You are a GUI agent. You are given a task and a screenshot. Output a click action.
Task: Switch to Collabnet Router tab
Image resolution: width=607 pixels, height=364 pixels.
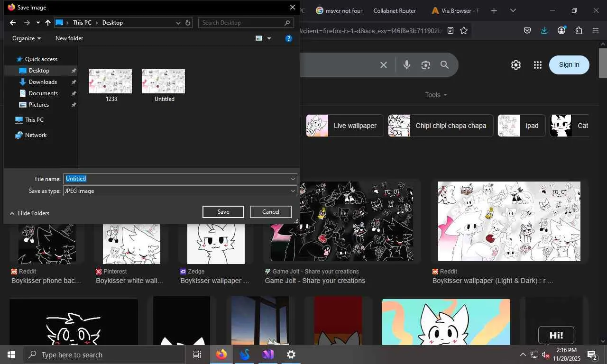coord(395,10)
